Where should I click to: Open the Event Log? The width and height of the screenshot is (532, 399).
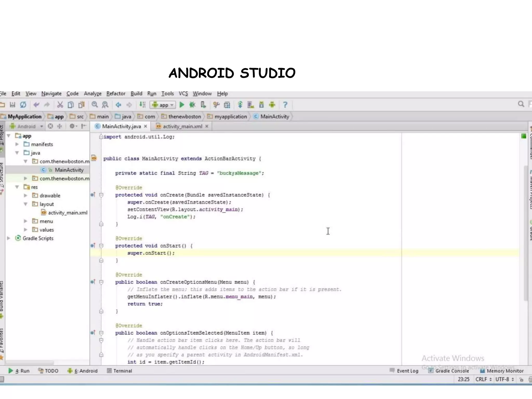point(404,371)
